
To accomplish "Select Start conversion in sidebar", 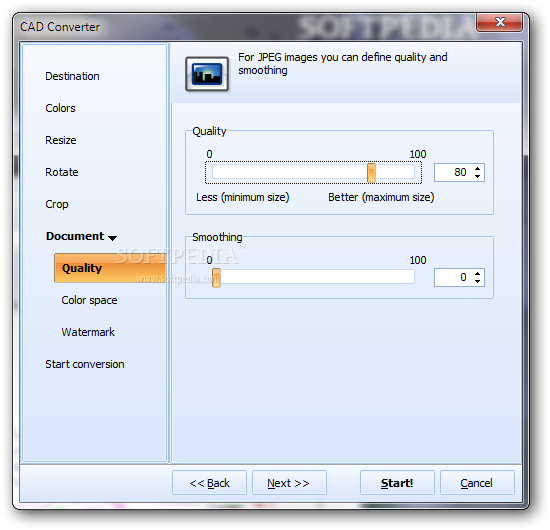I will coord(85,364).
